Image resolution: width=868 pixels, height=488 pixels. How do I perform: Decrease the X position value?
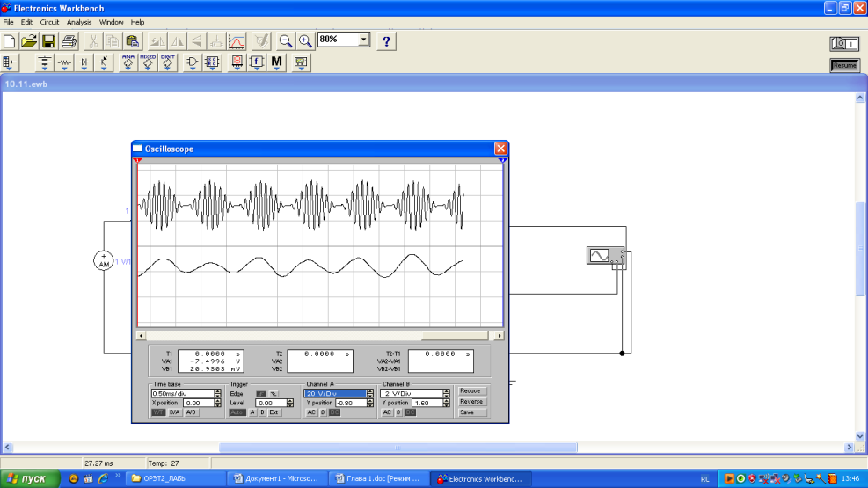tap(217, 405)
